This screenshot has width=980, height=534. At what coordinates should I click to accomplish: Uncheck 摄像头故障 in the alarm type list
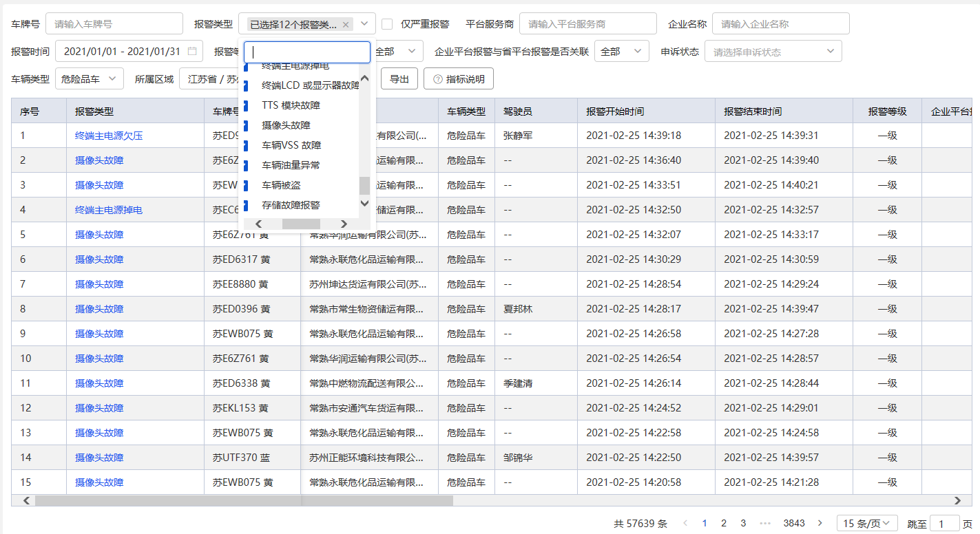pos(246,125)
